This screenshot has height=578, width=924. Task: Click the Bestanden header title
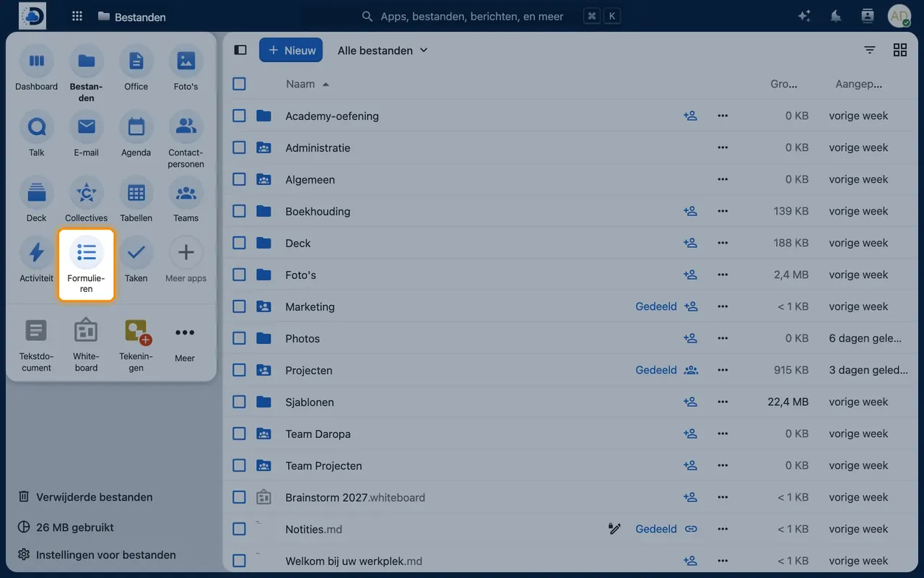click(131, 17)
